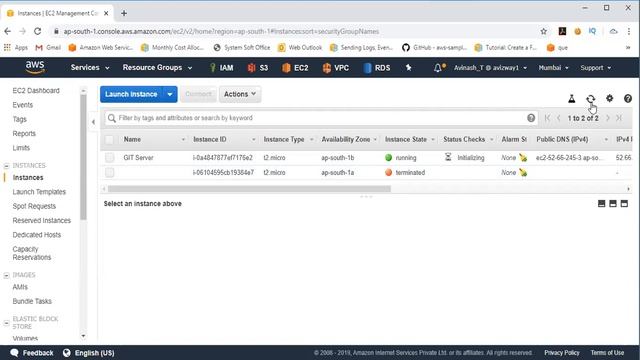Go to first page of results

(x=547, y=118)
